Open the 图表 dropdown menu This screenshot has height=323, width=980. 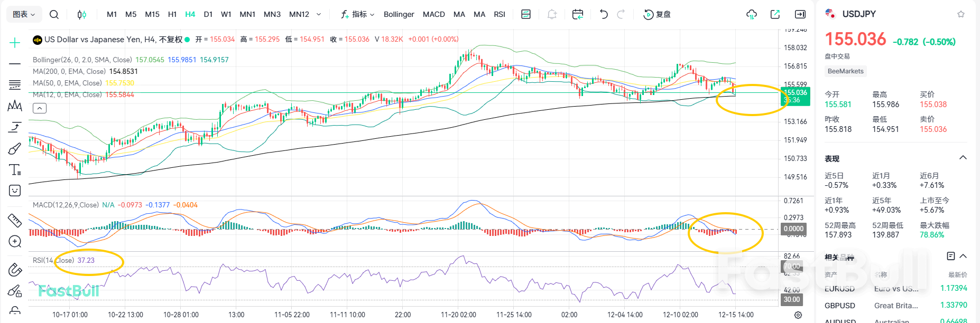coord(24,14)
